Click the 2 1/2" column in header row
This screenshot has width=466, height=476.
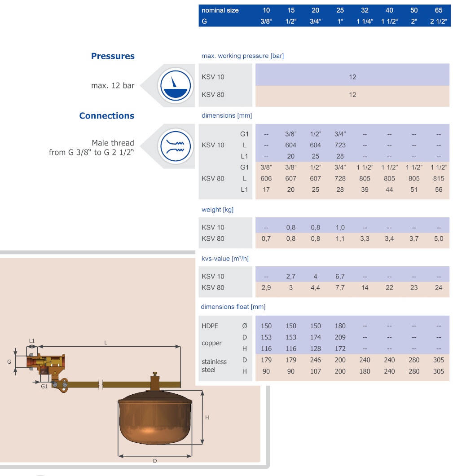(x=438, y=22)
